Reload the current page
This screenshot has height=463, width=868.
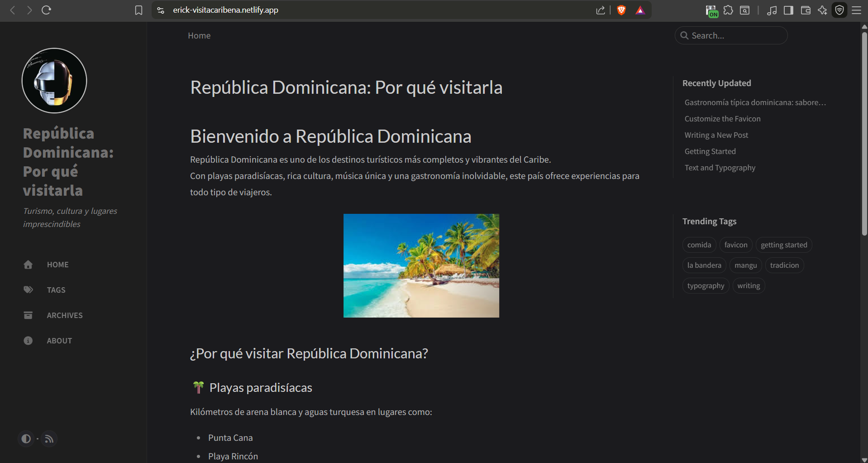coord(46,10)
